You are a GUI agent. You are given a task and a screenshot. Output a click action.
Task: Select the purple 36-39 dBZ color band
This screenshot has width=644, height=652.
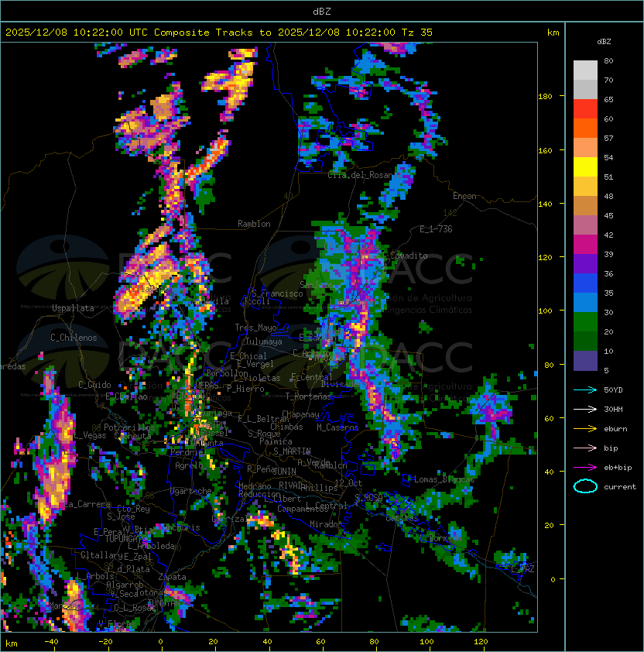pos(585,264)
